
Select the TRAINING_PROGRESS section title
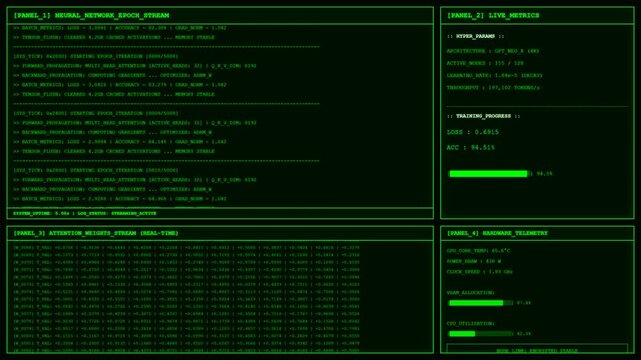coord(483,116)
